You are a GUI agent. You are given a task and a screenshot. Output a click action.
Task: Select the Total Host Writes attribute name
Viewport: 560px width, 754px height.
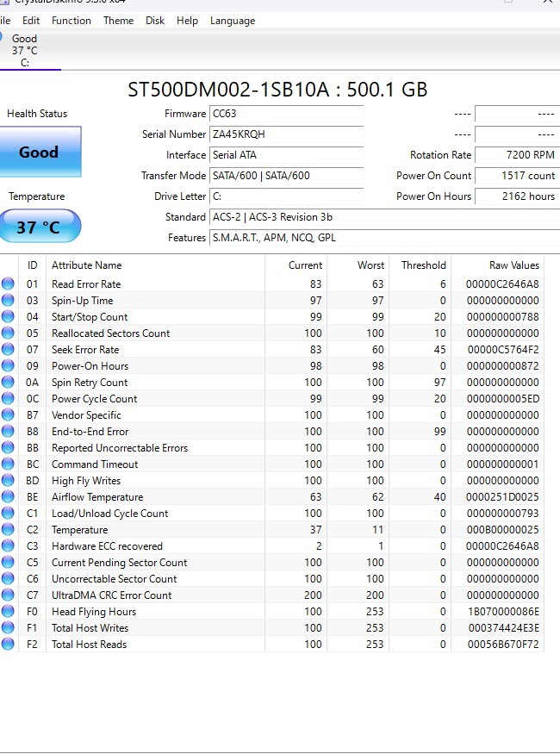tap(90, 628)
